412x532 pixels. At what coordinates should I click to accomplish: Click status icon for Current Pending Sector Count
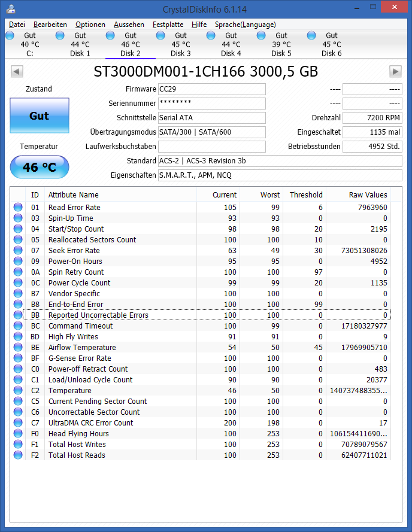click(x=18, y=401)
